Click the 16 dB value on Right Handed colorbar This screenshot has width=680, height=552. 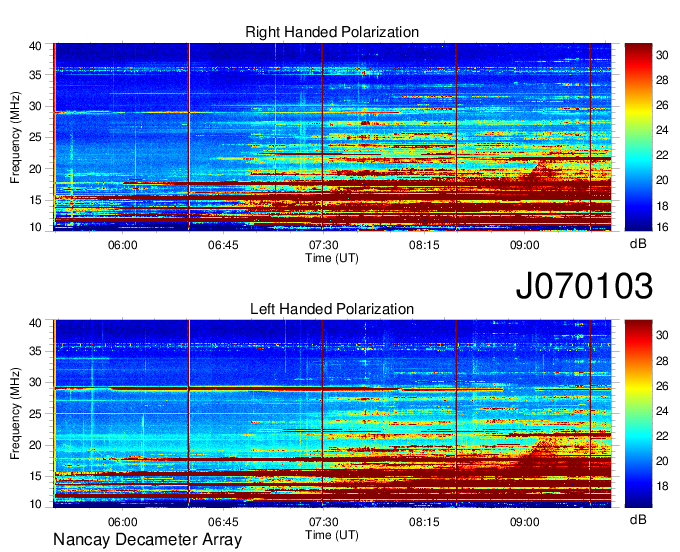point(662,227)
